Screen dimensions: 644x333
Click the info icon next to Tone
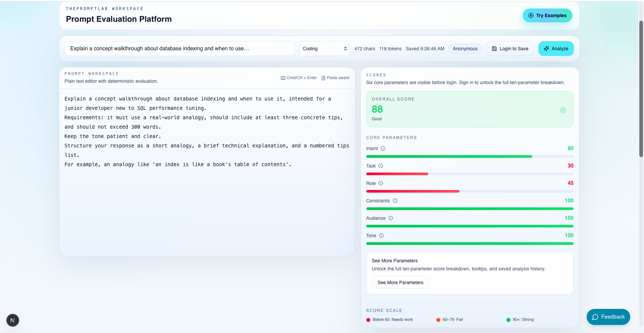[381, 236]
